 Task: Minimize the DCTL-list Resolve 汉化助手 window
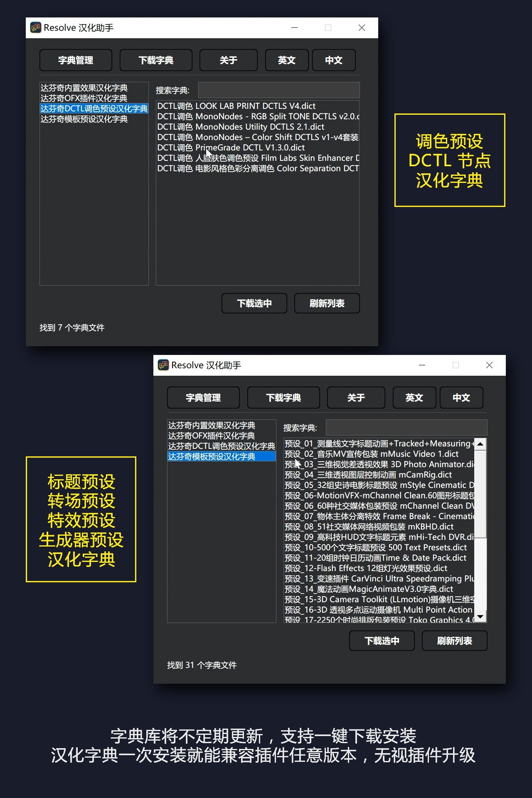point(295,28)
